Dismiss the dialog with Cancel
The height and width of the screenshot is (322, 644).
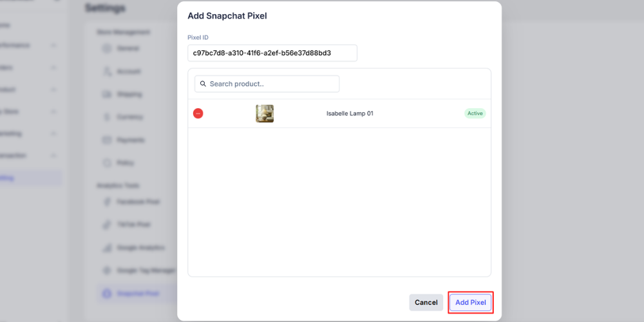click(x=426, y=302)
